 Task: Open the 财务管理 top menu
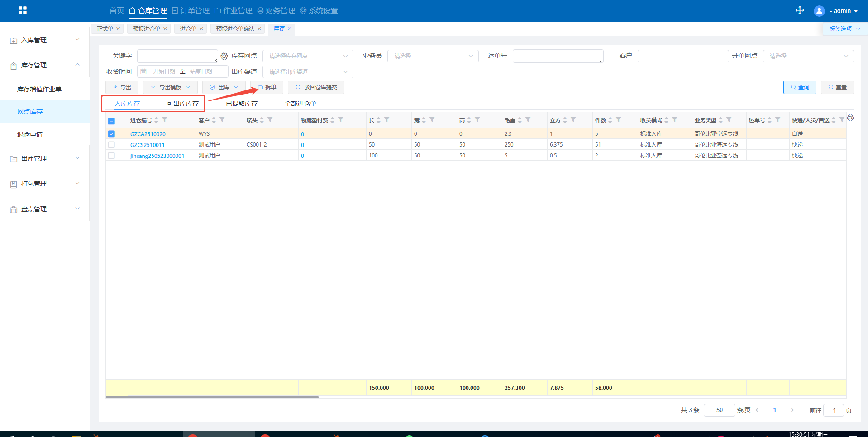coord(276,10)
